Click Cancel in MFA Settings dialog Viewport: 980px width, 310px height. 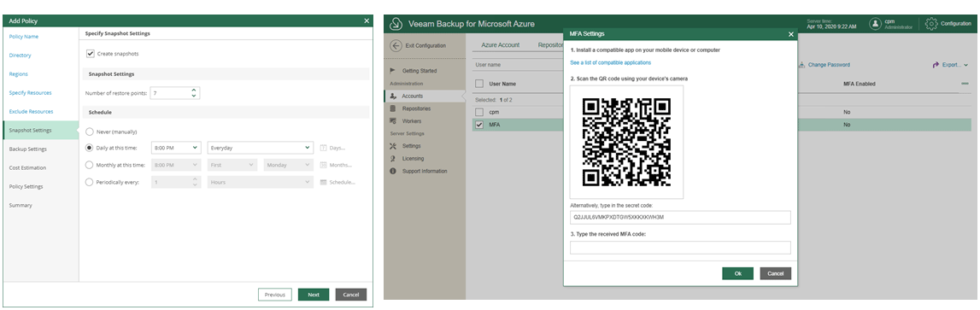(x=776, y=274)
